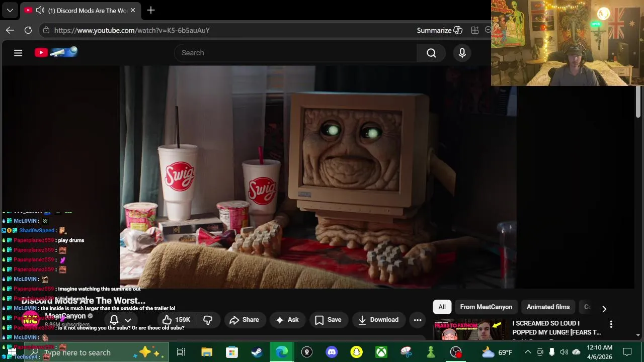Viewport: 644px width, 362px height.
Task: Open I SCREAMED SO LOUD video title
Action: click(x=556, y=328)
